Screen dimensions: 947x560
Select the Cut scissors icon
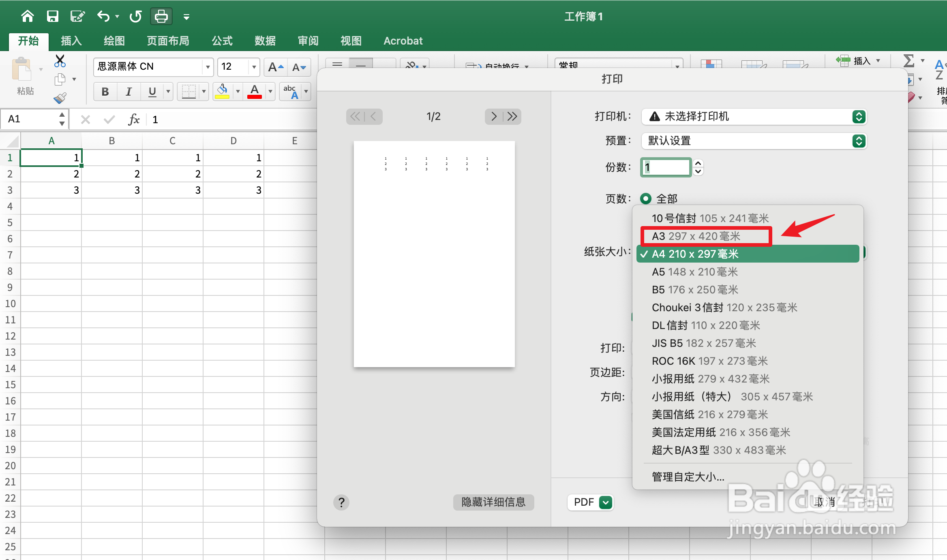click(60, 61)
